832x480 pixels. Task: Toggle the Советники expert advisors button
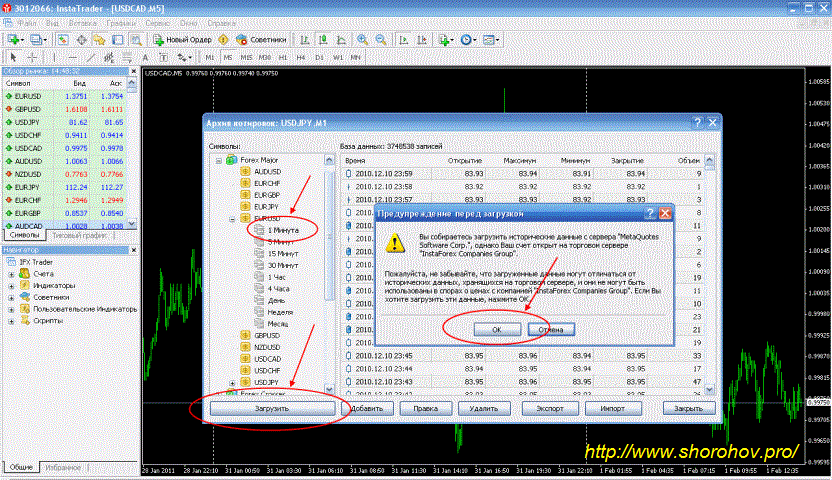[x=261, y=40]
